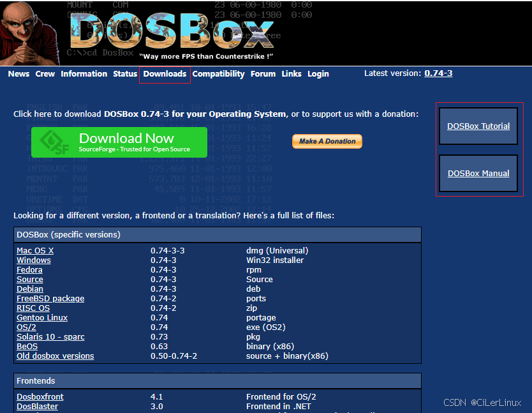The height and width of the screenshot is (413, 532).
Task: Open the FreeBSD package link
Action: pos(50,299)
